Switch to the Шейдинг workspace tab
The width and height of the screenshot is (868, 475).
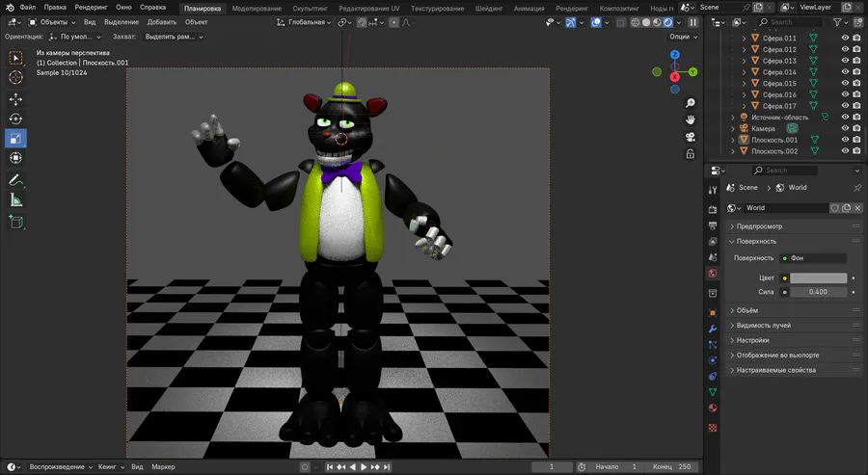[x=488, y=9]
